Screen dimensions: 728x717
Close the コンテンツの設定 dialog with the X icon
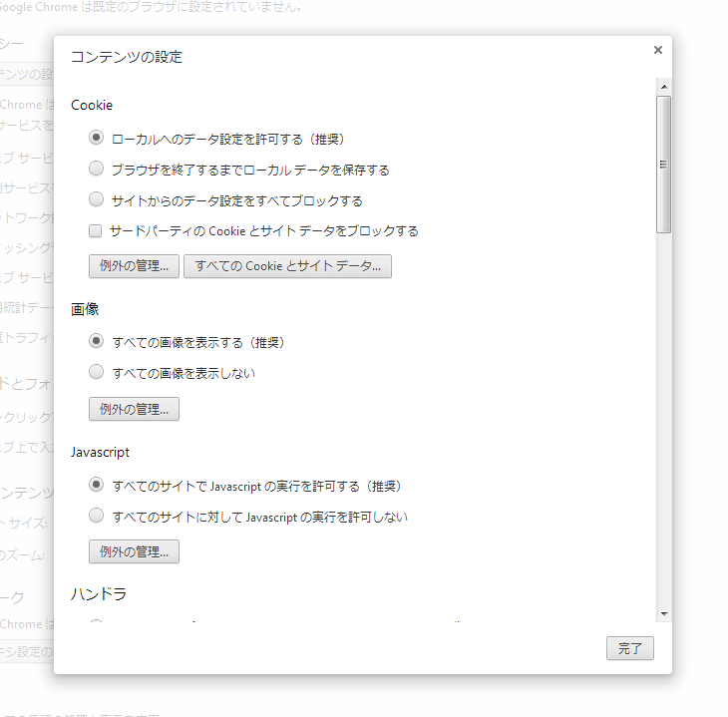657,50
